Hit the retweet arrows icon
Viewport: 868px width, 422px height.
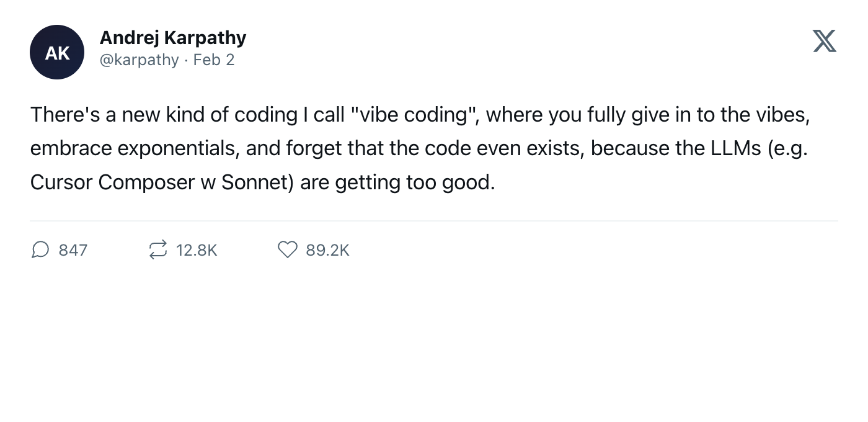coord(157,249)
